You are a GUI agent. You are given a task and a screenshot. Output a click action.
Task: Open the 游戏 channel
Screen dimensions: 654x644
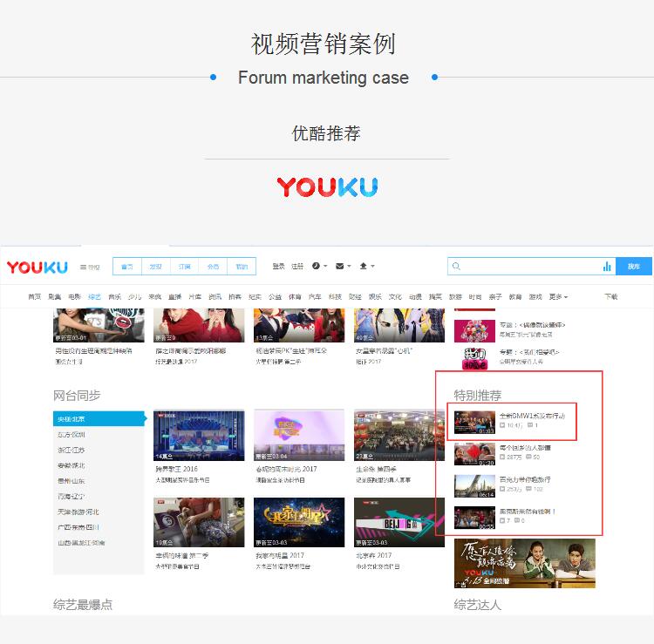coord(535,297)
